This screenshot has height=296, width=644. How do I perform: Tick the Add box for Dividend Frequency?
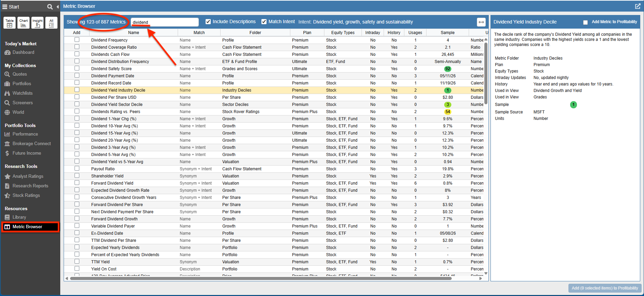tap(77, 40)
